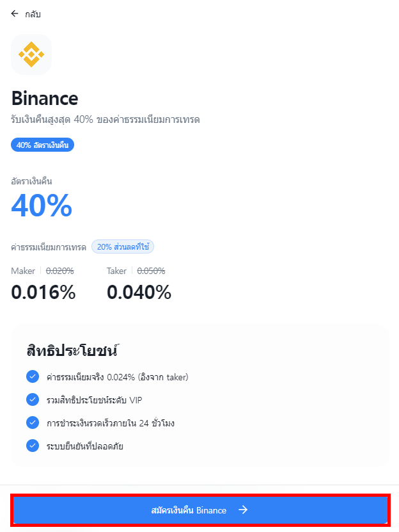
Task: Click the 40% อัตราเงินคืน blue badge
Action: (x=43, y=145)
